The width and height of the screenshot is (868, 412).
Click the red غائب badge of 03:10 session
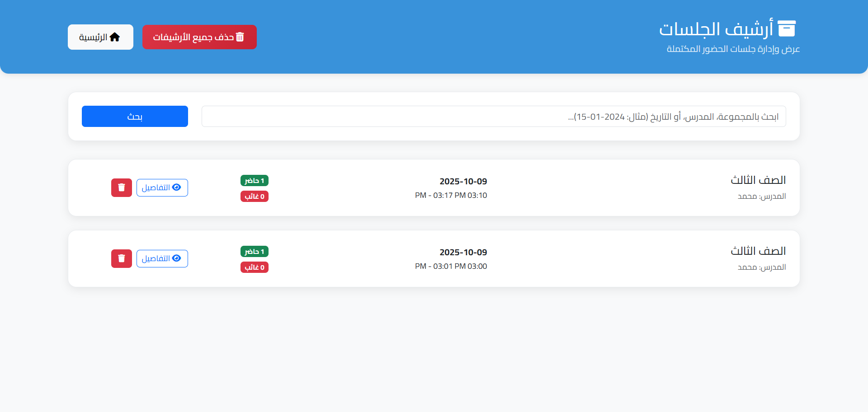tap(255, 197)
